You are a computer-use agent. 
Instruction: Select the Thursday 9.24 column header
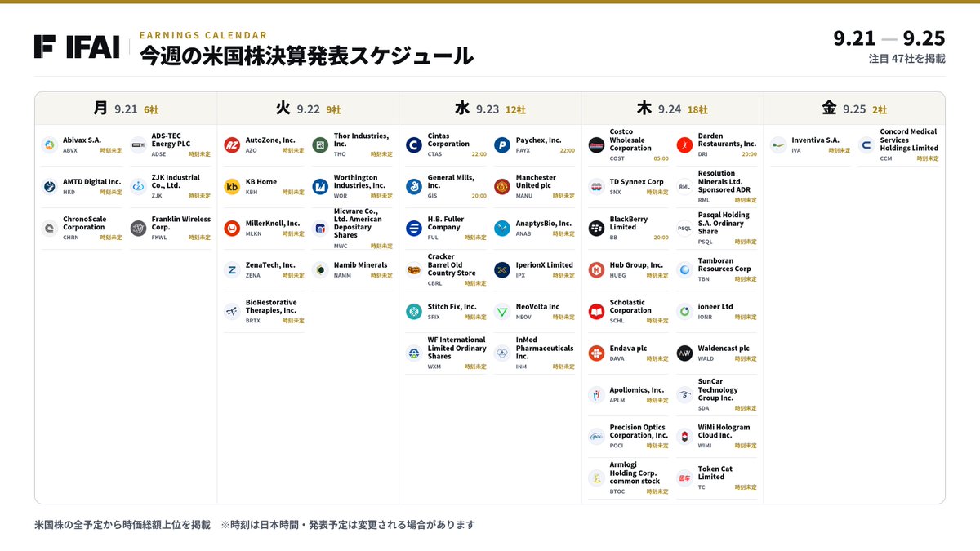[x=672, y=109]
